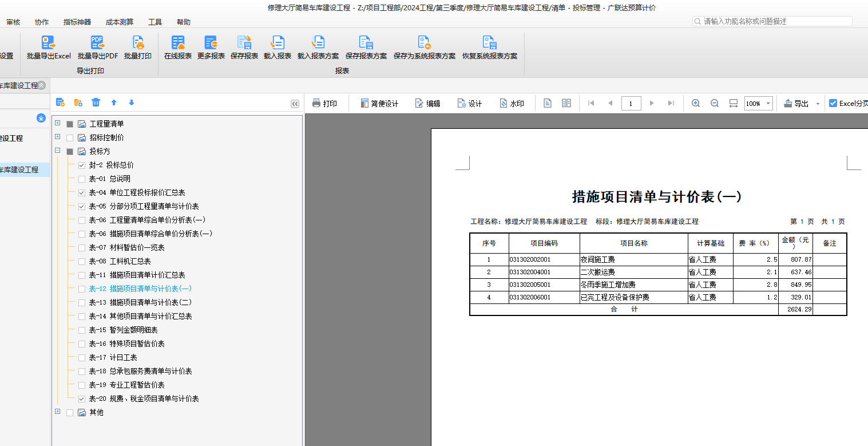Open the 导出 dropdown arrow
Screen dimensions: 868x446
coord(818,104)
